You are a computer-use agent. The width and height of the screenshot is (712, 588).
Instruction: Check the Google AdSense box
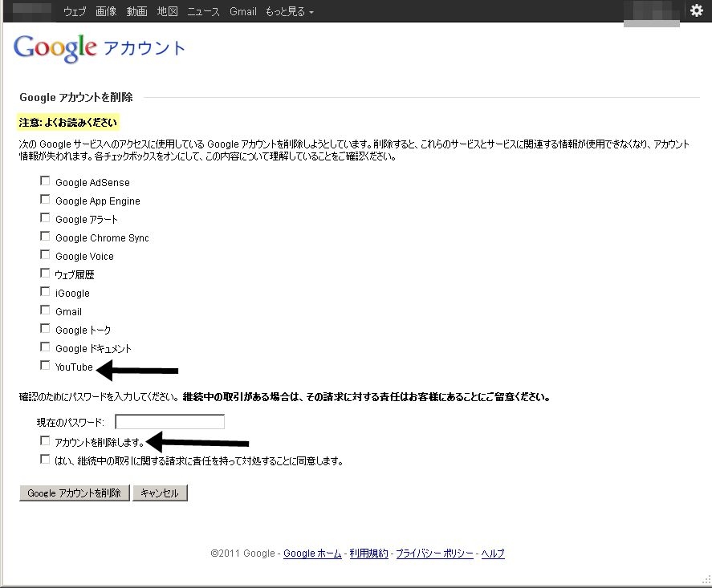tap(45, 181)
